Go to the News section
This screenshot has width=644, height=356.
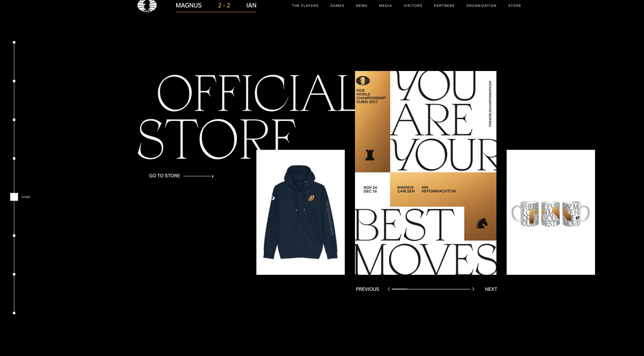coord(361,6)
